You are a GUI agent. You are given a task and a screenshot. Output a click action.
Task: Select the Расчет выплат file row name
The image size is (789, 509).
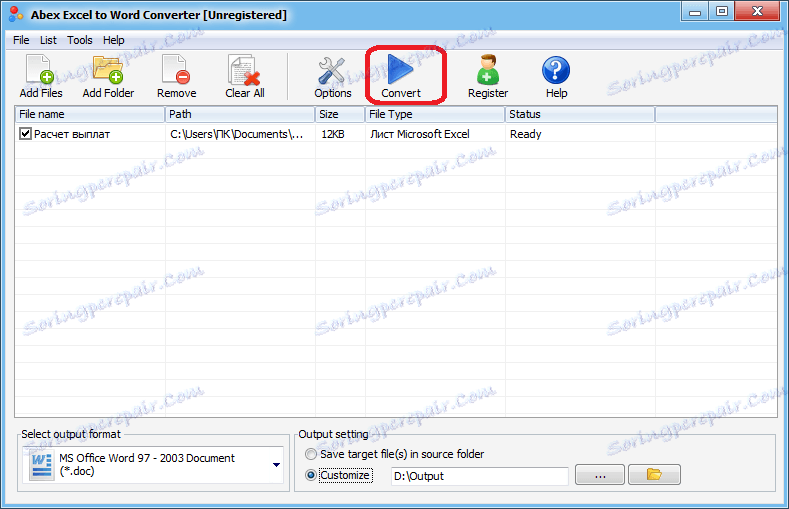(72, 134)
